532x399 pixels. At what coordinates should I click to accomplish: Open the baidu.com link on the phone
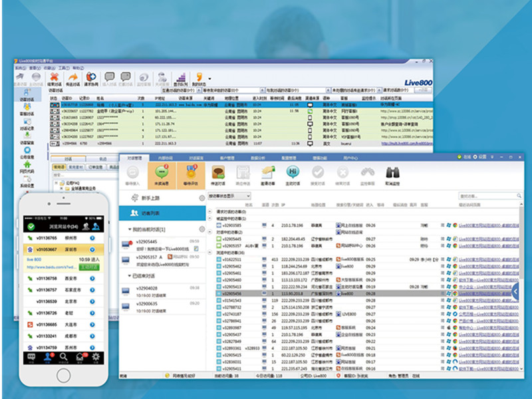tap(52, 267)
